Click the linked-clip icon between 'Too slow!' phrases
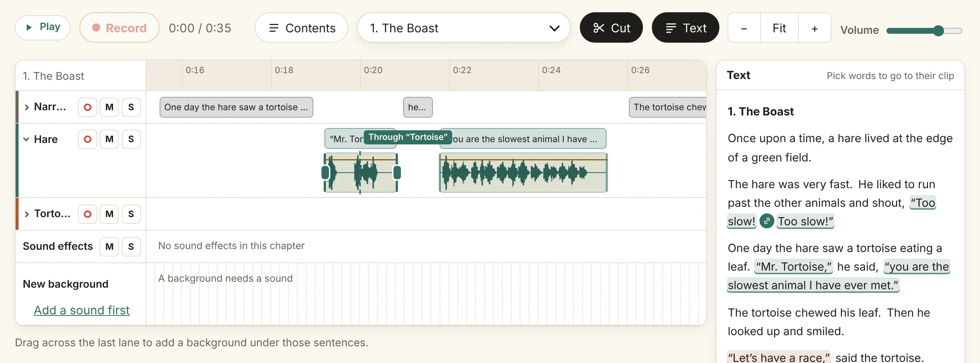 [766, 221]
